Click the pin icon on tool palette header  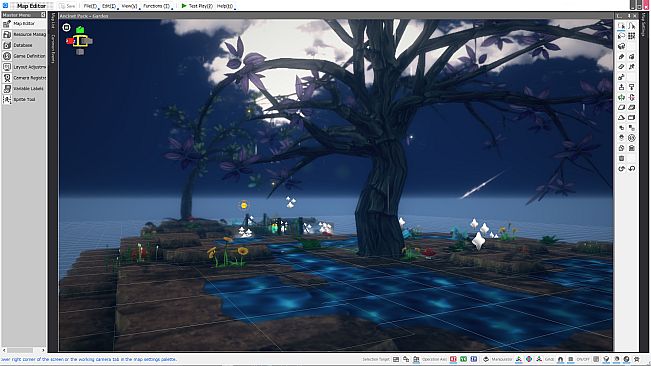point(629,16)
